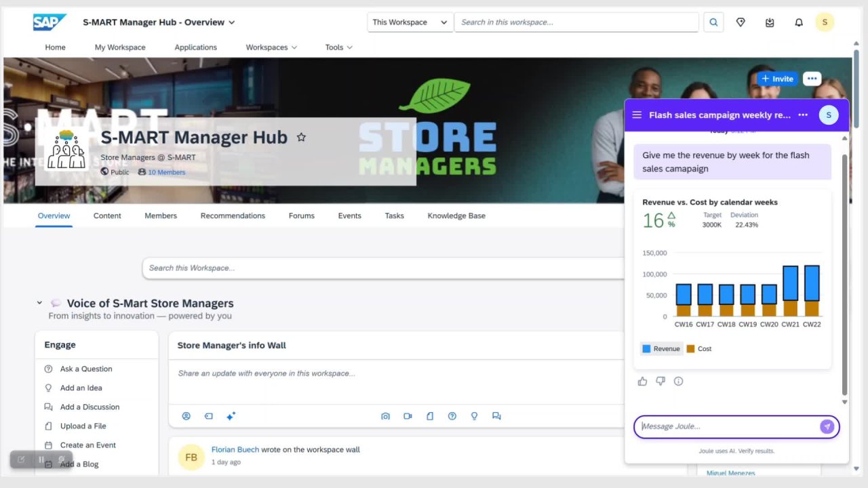
Task: Collapse the Voice of S-Mart Store Managers section
Action: pos(39,303)
